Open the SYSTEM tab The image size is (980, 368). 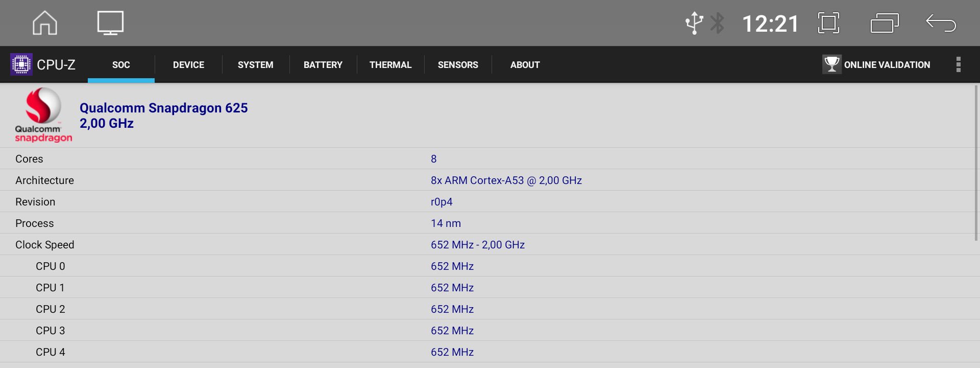(256, 65)
